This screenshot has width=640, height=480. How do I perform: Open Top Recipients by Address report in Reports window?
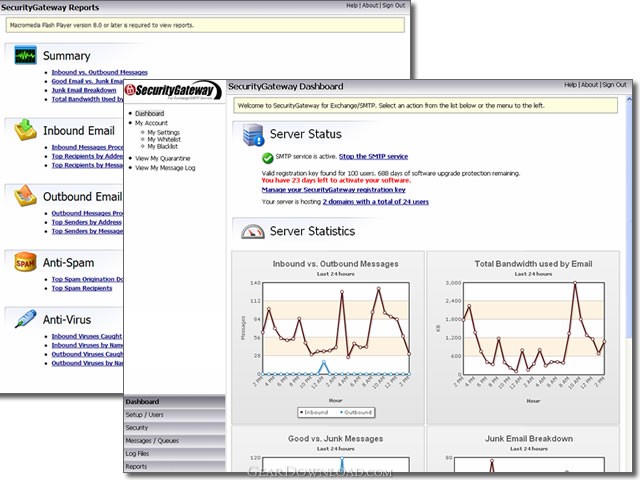87,156
